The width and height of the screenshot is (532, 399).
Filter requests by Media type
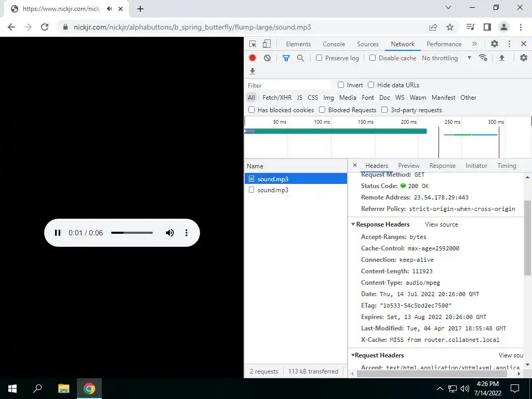click(x=348, y=98)
